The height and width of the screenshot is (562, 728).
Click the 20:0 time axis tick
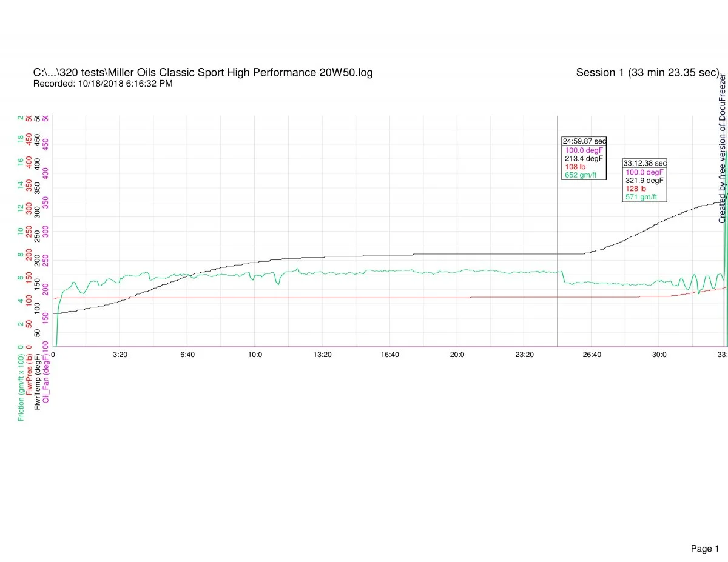pos(457,355)
